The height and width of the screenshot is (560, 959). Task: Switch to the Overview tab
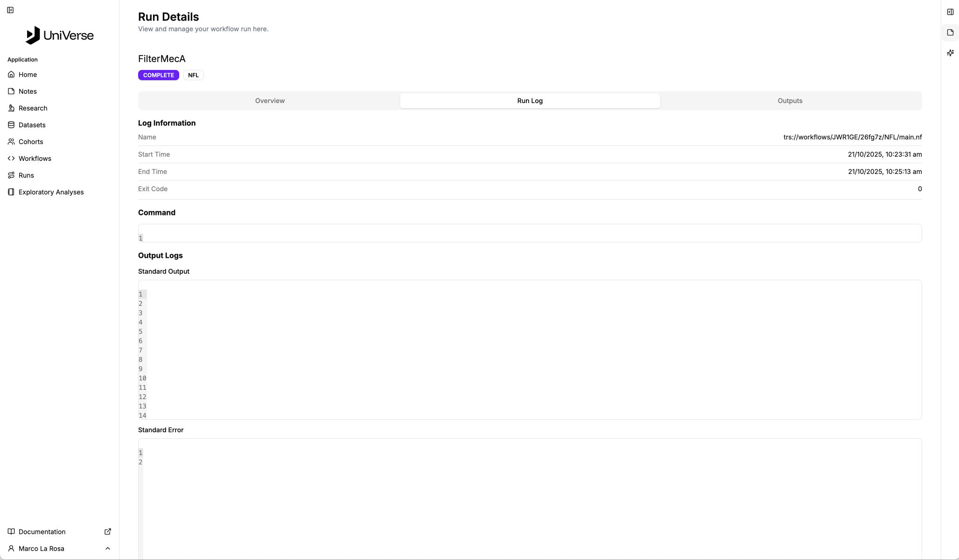pyautogui.click(x=270, y=101)
